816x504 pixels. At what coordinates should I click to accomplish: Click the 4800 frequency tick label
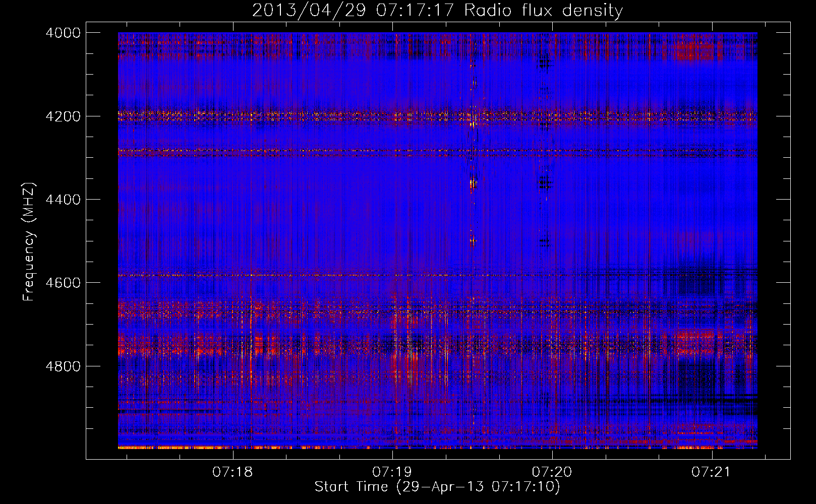[x=63, y=366]
